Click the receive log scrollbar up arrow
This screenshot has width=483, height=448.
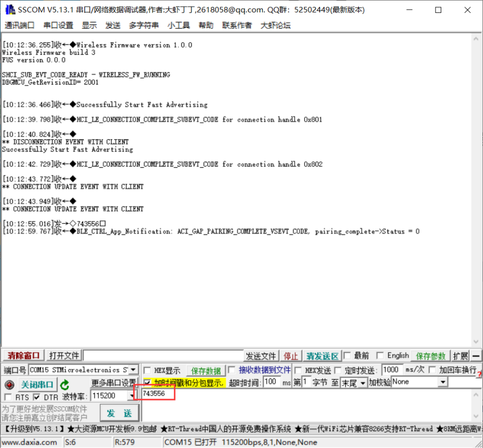(476, 39)
